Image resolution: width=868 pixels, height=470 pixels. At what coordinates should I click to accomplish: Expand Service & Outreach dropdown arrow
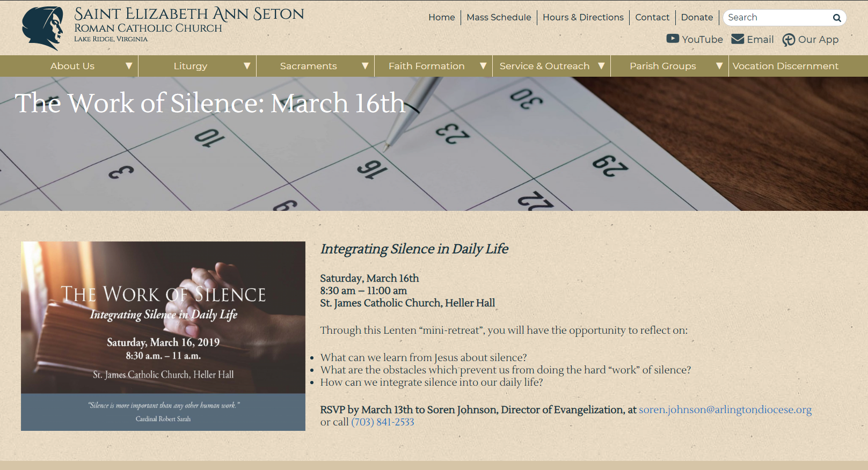(x=601, y=66)
